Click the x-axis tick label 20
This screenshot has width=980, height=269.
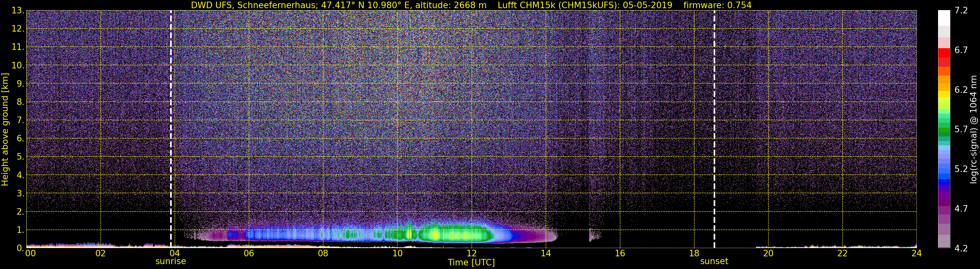click(768, 253)
